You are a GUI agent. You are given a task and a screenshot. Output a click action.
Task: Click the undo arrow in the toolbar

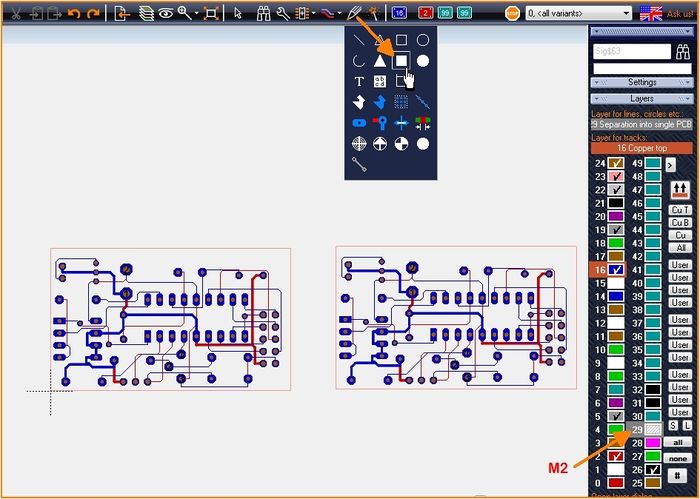(73, 13)
